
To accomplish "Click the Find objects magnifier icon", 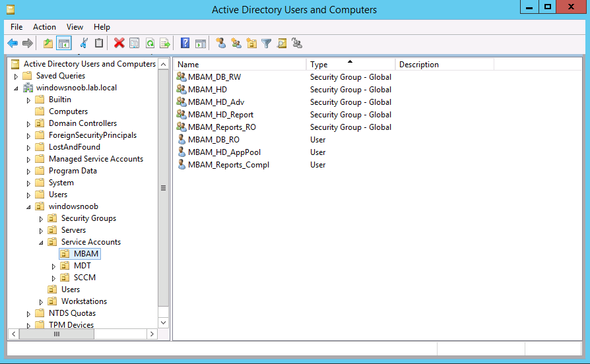I will pos(281,44).
